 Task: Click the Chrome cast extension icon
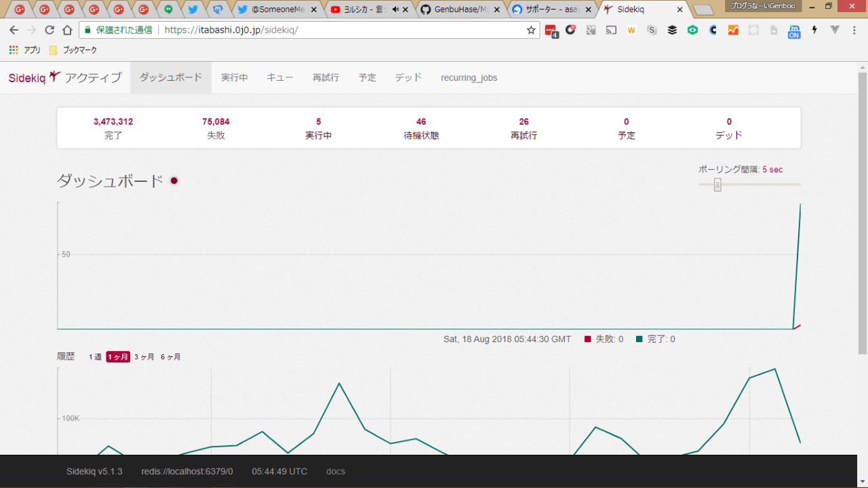[611, 30]
